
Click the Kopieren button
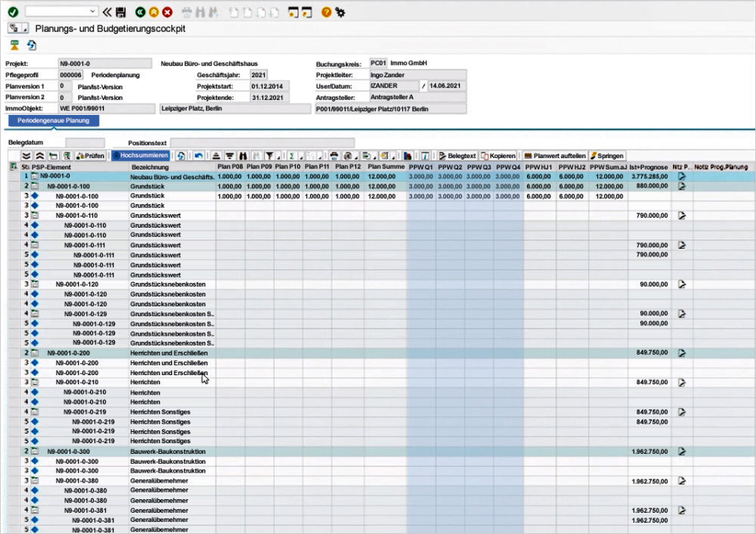point(499,155)
